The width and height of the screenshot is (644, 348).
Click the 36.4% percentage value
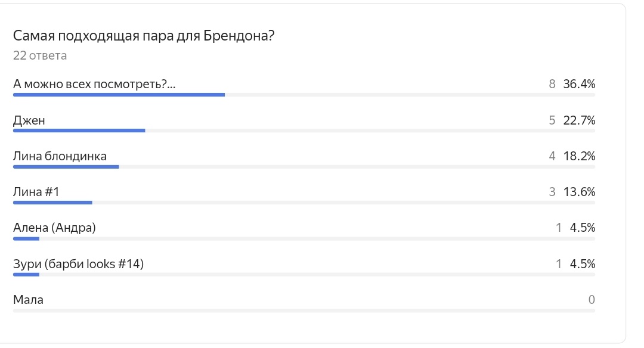coord(579,84)
